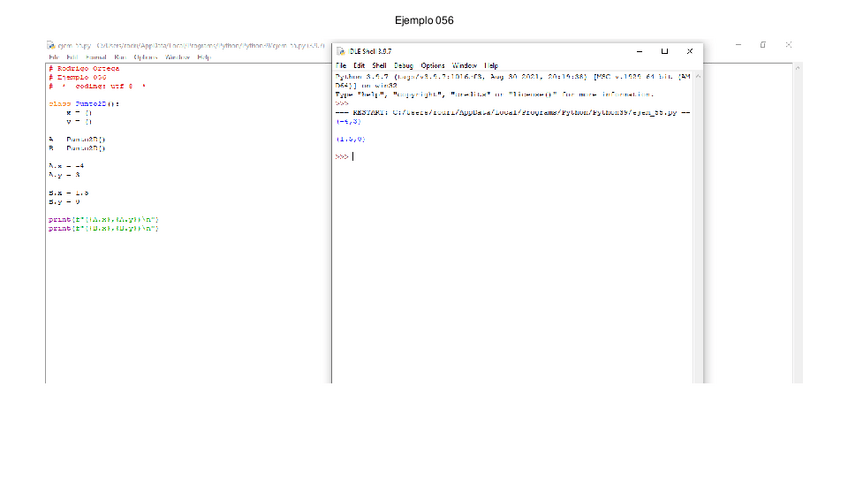
Task: Open the Debug menu in IDLE Shell
Action: (403, 65)
